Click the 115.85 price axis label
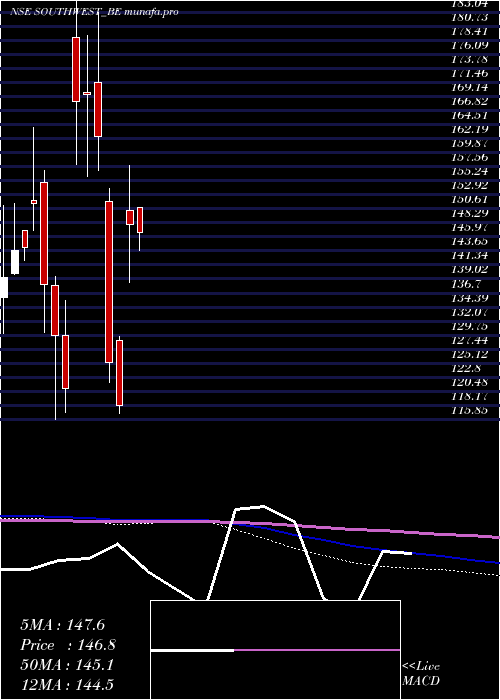This screenshot has width=500, height=700. (x=471, y=410)
